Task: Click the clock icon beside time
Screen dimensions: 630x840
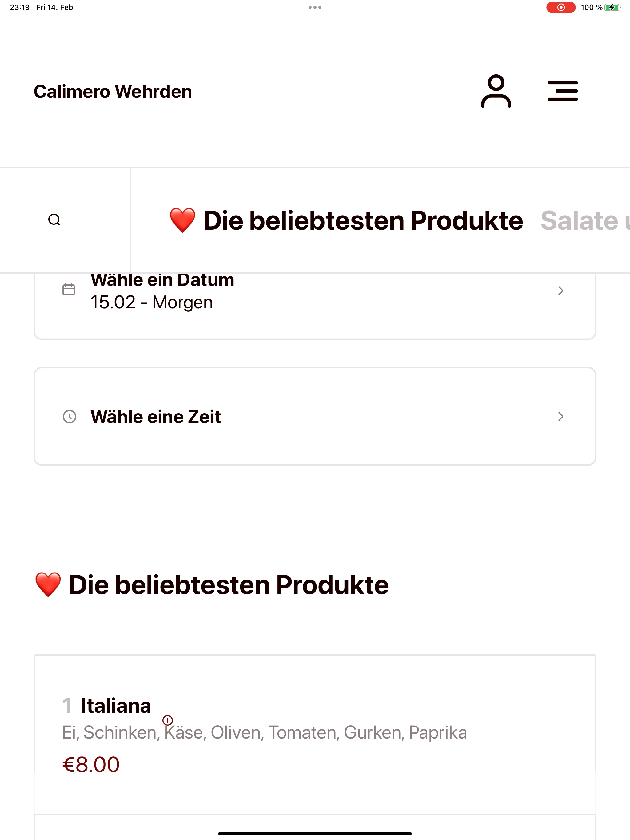Action: tap(70, 417)
